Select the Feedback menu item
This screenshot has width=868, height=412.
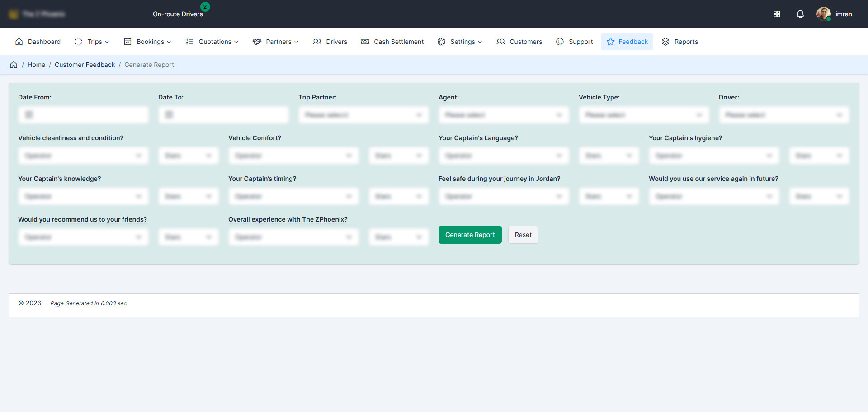(x=627, y=42)
